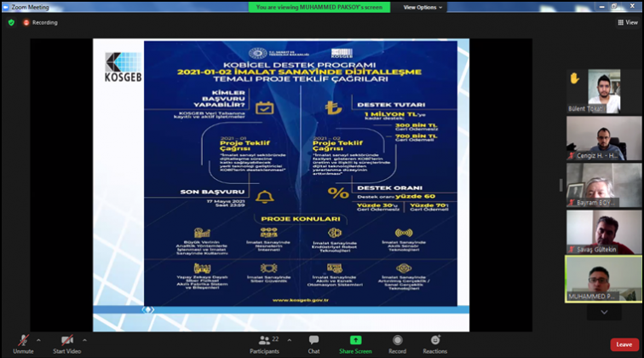The image size is (644, 358).
Task: Click the green encryption shield icon
Action: (x=11, y=22)
